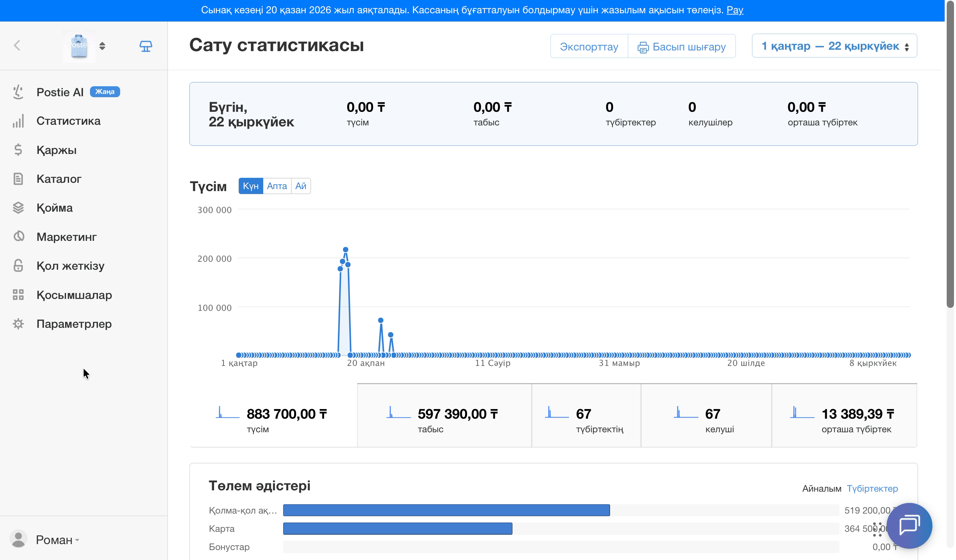Viewport: 956px width, 560px height.
Task: Expand the Роман user menu
Action: (57, 539)
